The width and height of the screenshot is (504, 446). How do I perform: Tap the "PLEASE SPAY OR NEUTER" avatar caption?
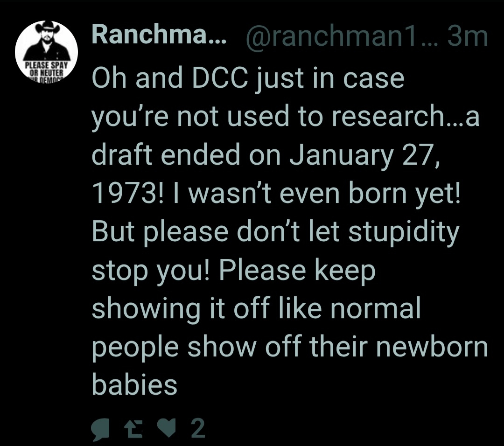[46, 70]
